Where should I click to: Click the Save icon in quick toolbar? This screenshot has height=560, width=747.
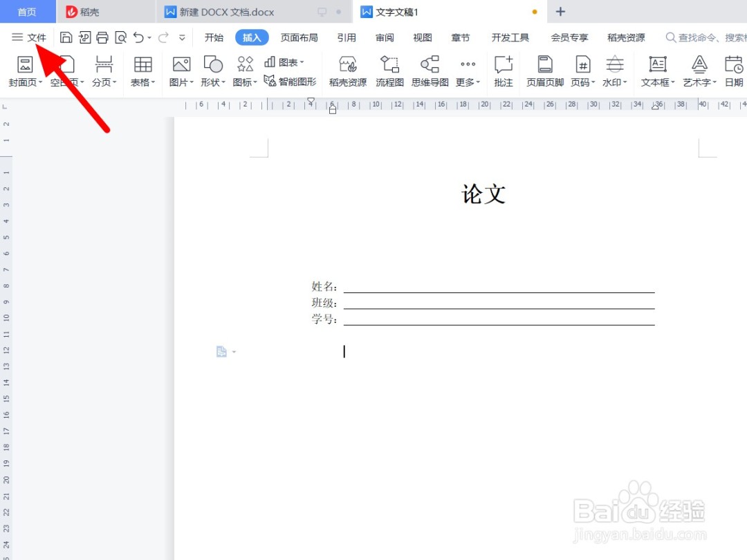tap(66, 37)
